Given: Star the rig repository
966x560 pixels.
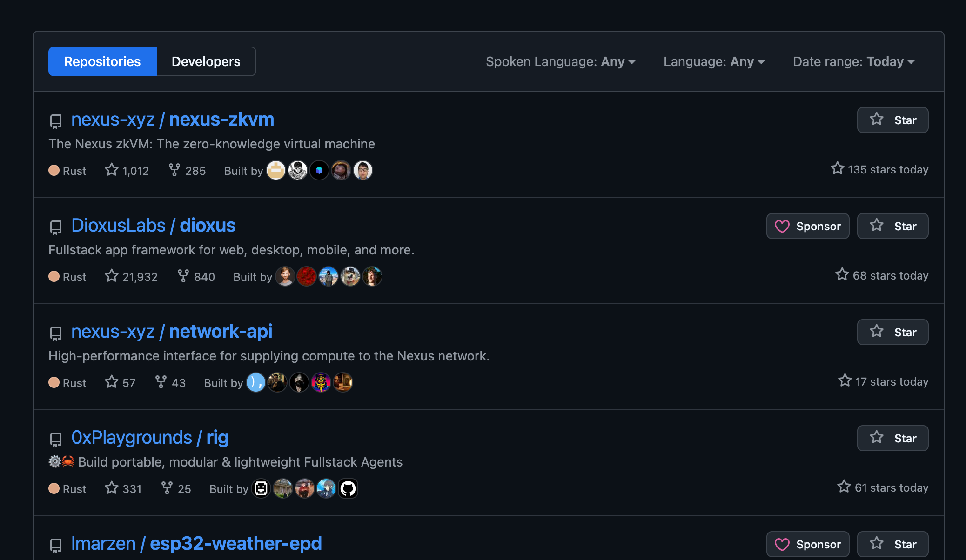Looking at the screenshot, I should point(892,438).
